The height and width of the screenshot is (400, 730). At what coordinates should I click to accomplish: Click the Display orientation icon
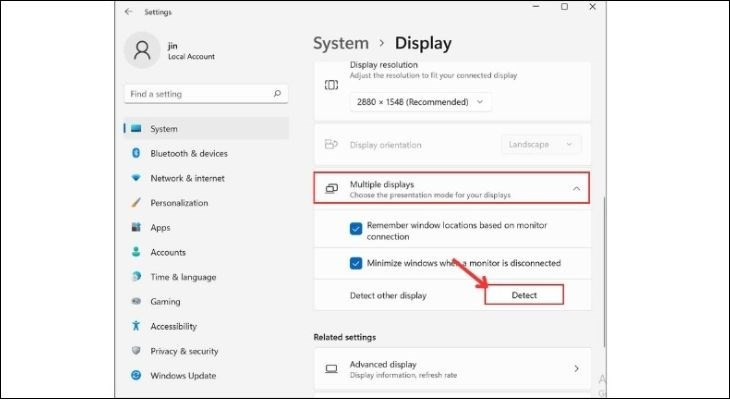(331, 144)
